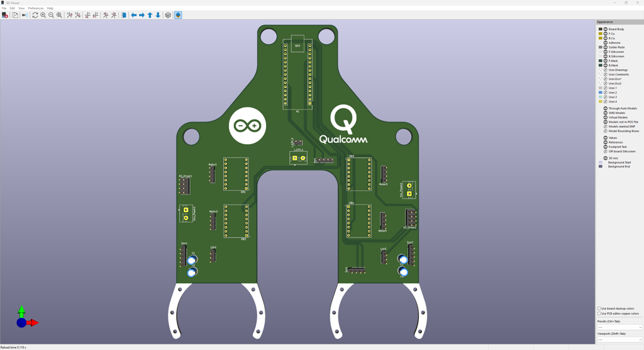Click the 'User.Eco1' layer label
This screenshot has height=350, width=644.
tap(615, 79)
